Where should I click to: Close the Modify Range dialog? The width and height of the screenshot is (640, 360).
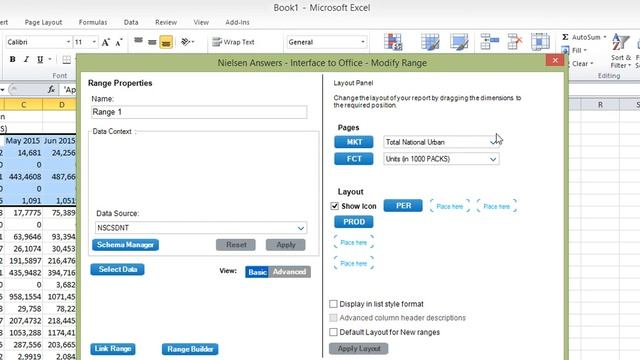tap(555, 60)
